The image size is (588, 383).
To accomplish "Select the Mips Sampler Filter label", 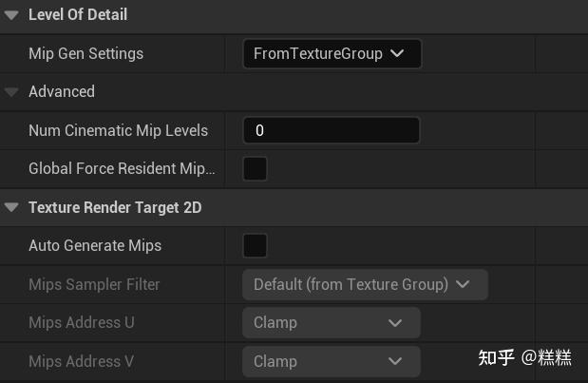I will pos(94,284).
